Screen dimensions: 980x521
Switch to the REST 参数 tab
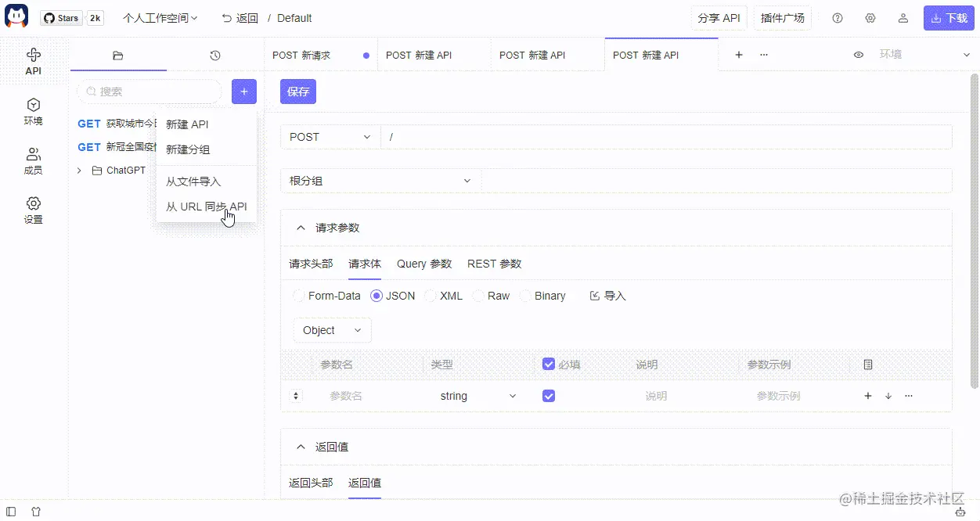[x=494, y=264]
